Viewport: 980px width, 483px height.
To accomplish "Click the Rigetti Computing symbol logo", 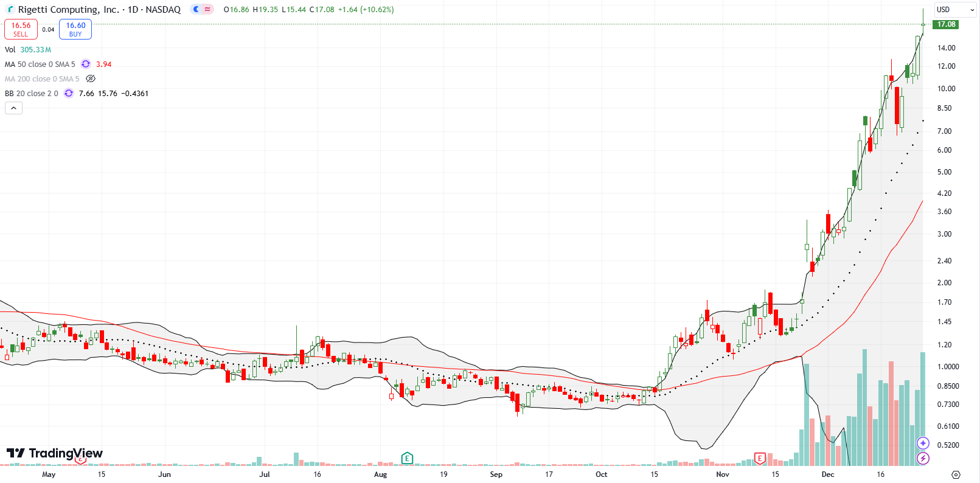I will pos(10,10).
